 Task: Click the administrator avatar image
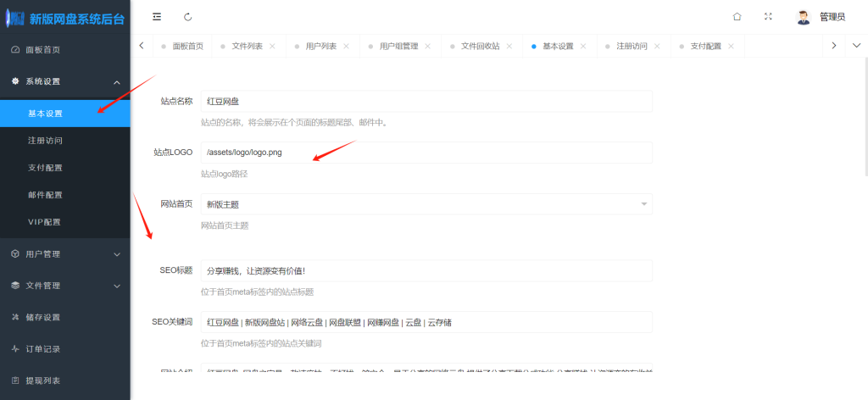[x=804, y=17]
